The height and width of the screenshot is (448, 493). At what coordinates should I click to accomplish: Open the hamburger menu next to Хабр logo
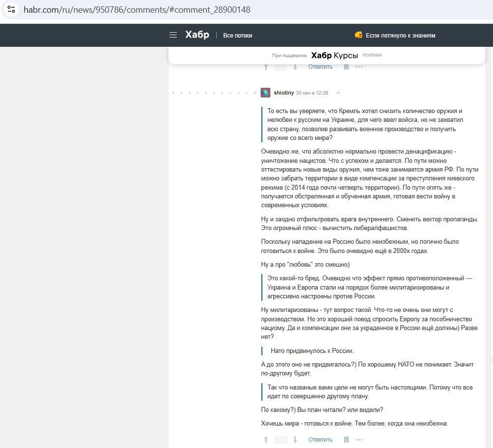click(173, 35)
